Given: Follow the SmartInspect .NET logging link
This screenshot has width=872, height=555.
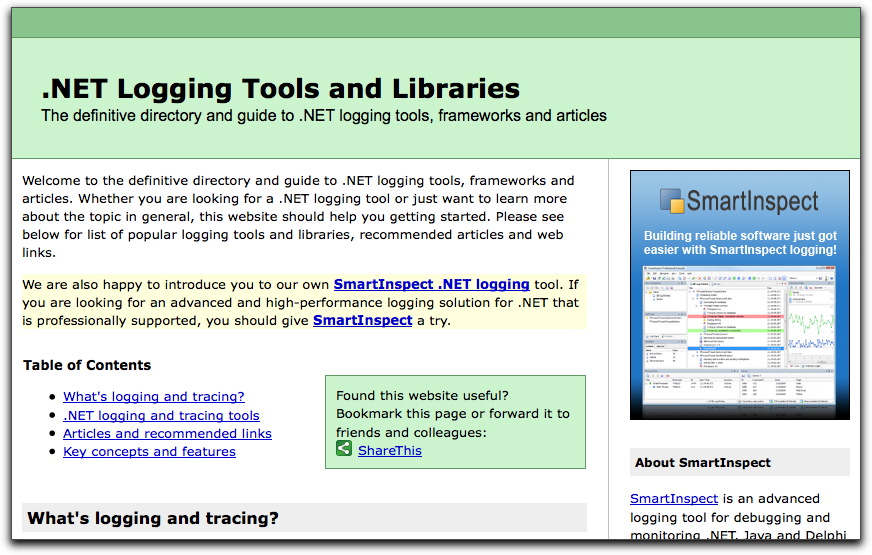Looking at the screenshot, I should pos(432,284).
